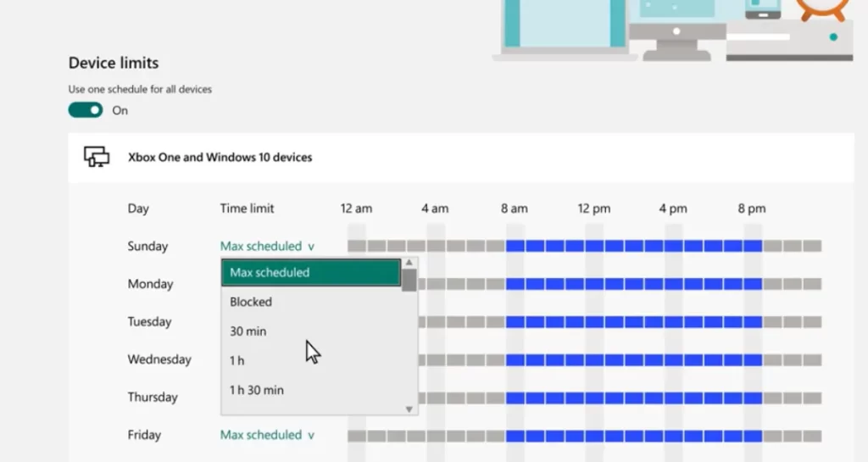
Task: Pick 30 min time limit option
Action: click(310, 331)
